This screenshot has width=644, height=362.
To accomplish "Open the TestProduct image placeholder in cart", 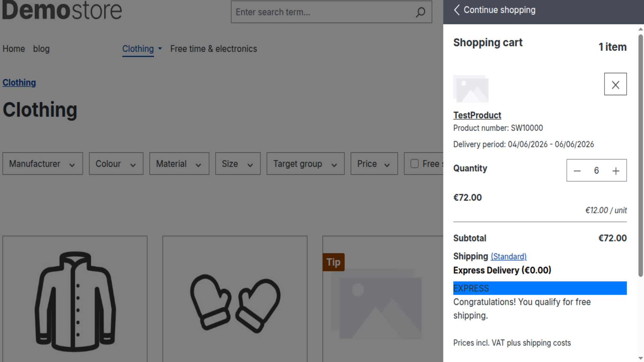I will tap(471, 88).
